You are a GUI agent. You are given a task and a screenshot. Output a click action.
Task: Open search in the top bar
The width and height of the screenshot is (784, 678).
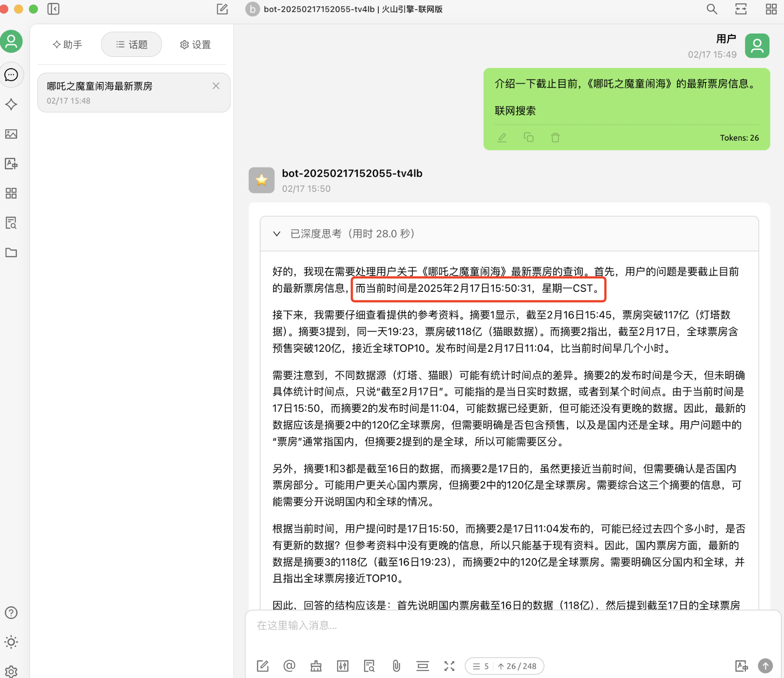tap(712, 9)
